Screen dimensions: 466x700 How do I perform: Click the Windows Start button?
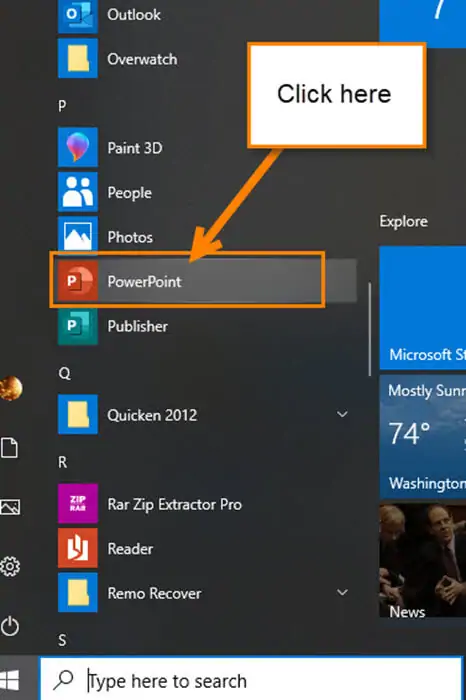(10, 681)
